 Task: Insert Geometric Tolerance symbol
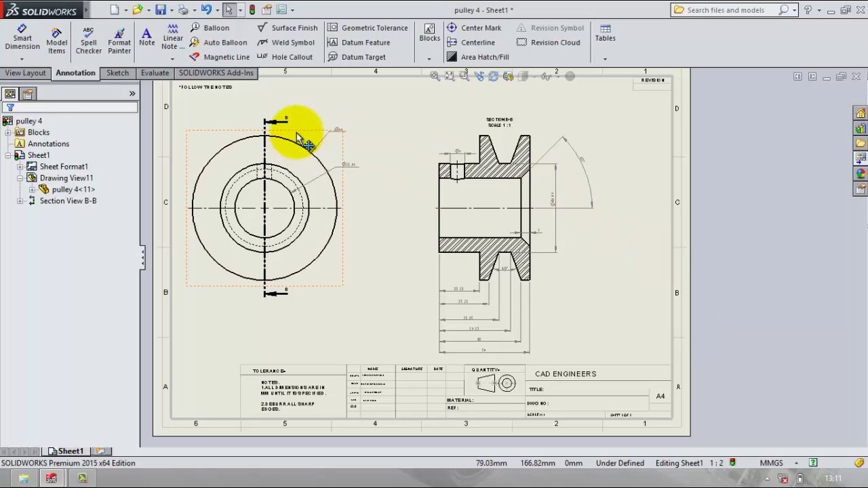click(368, 28)
